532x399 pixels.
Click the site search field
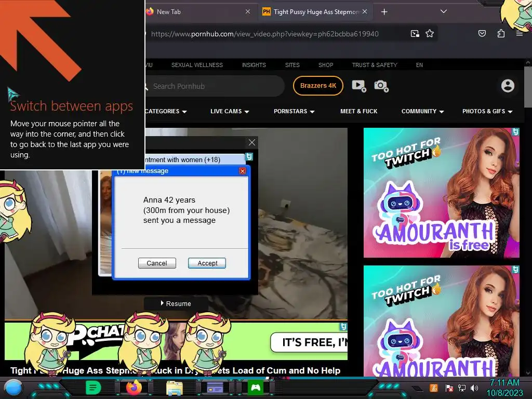point(214,86)
